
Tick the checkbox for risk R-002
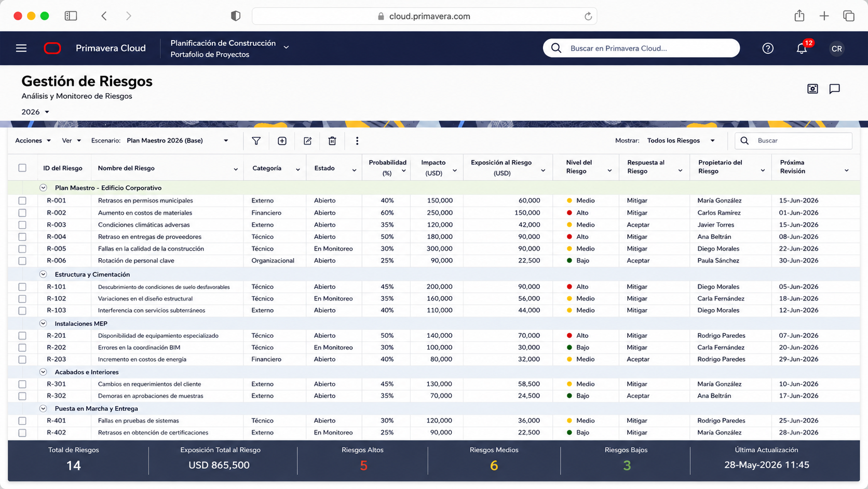[22, 213]
